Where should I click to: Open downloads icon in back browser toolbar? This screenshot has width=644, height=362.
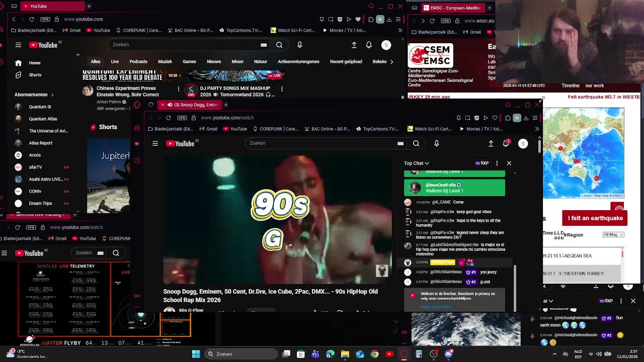click(x=389, y=19)
